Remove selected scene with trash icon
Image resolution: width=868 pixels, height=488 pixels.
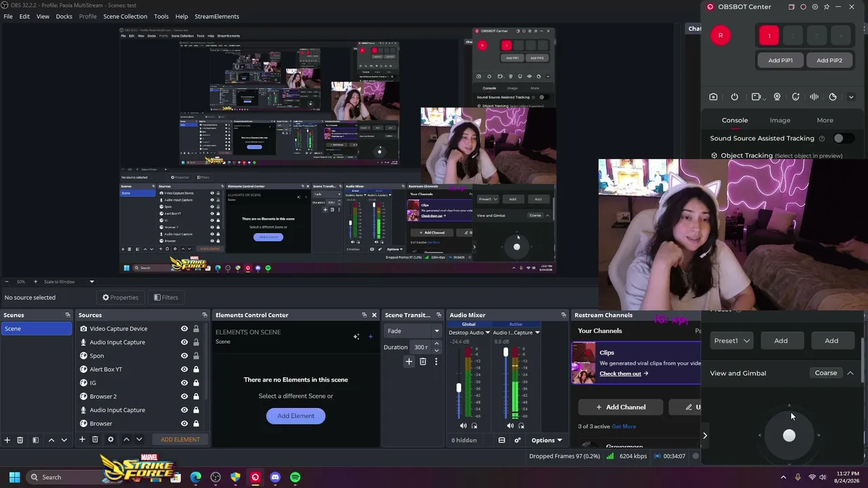point(20,440)
